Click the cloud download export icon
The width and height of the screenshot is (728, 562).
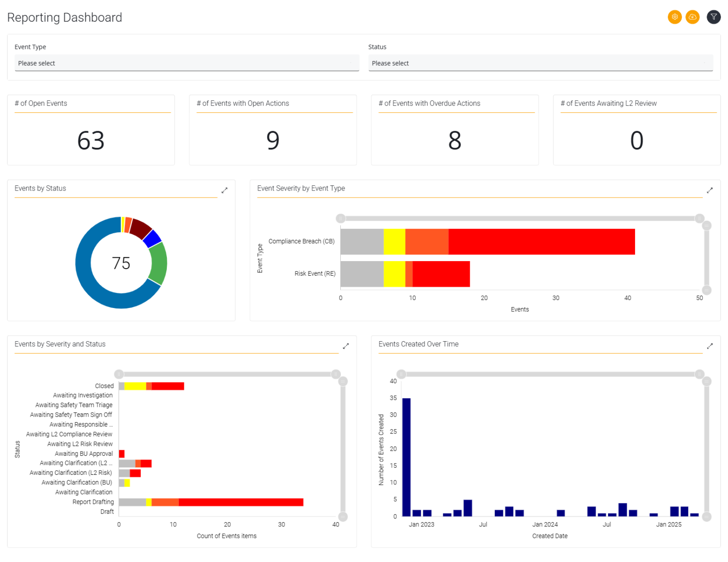[692, 17]
